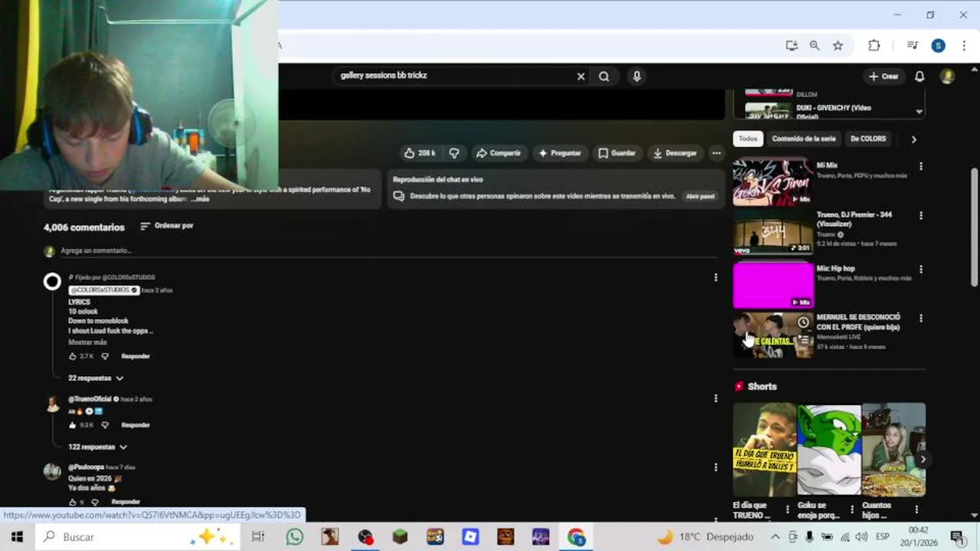
Task: Select the Contenido de la serie chip
Action: [803, 139]
